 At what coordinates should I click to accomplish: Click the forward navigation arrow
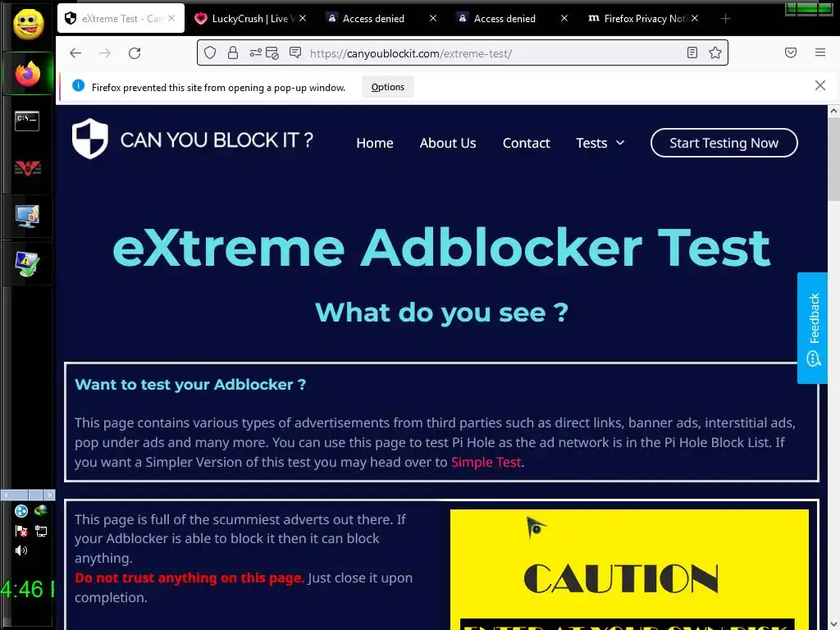pos(105,53)
